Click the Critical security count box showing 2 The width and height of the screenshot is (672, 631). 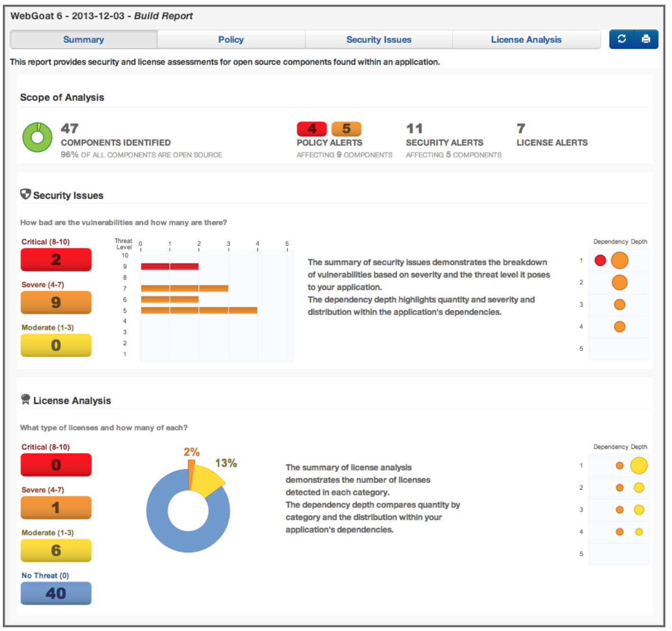pos(56,260)
